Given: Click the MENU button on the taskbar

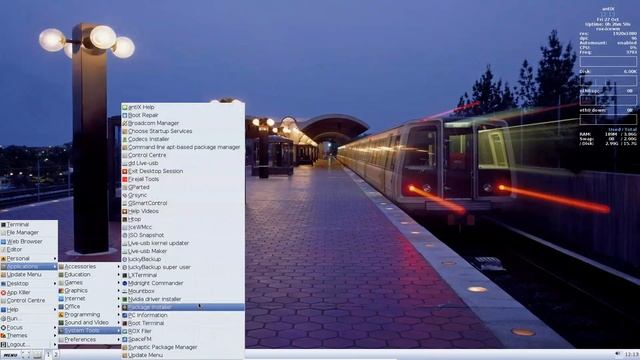Looking at the screenshot, I should point(10,355).
